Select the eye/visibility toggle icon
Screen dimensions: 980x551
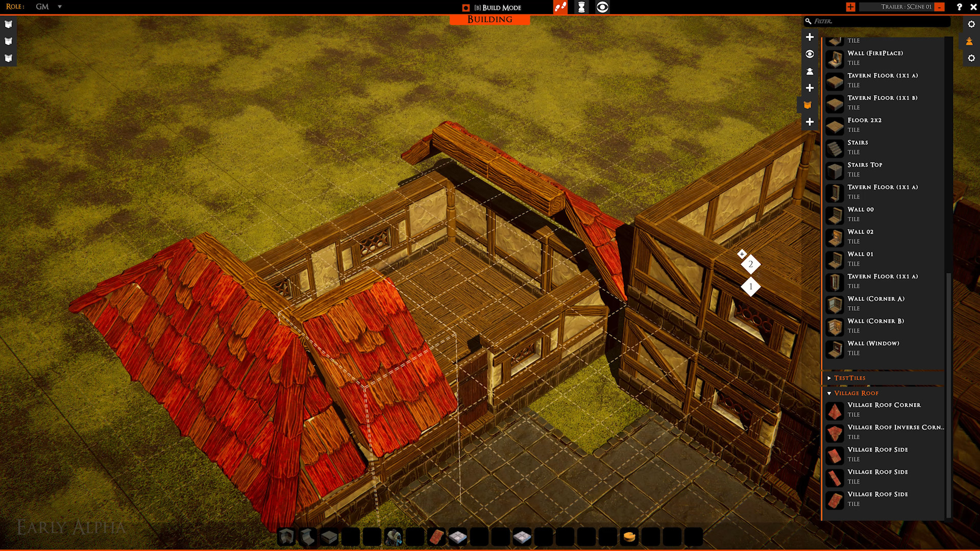602,7
